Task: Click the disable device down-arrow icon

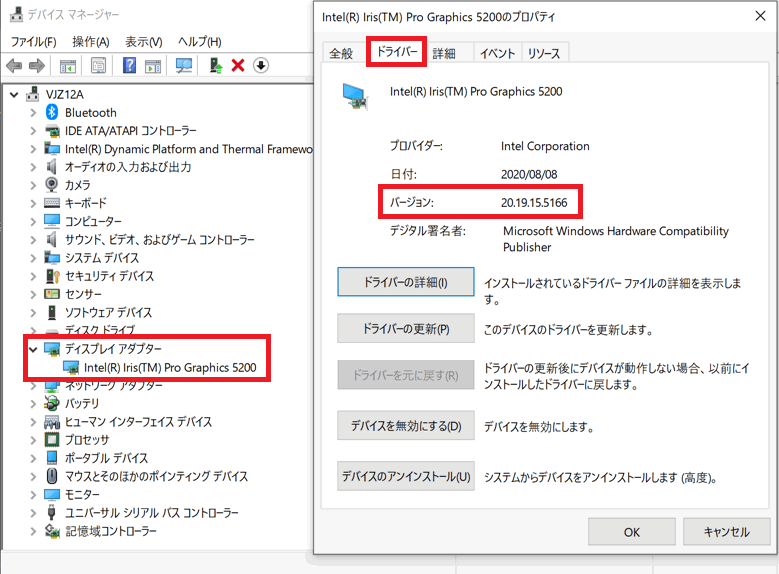Action: tap(261, 65)
